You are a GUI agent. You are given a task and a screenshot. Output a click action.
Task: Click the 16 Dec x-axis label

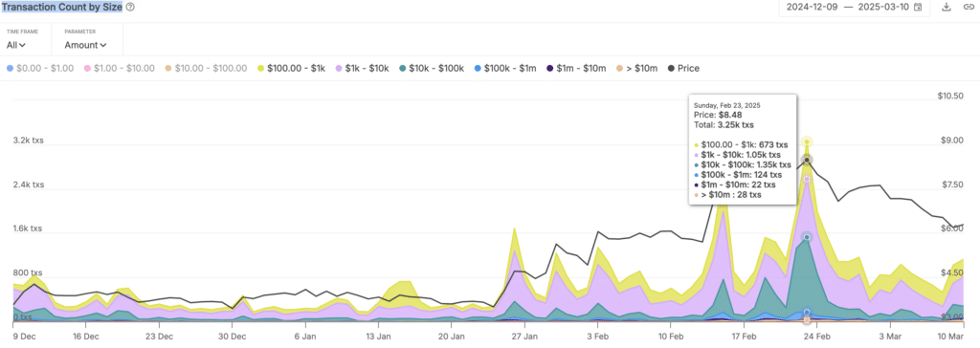(x=85, y=337)
